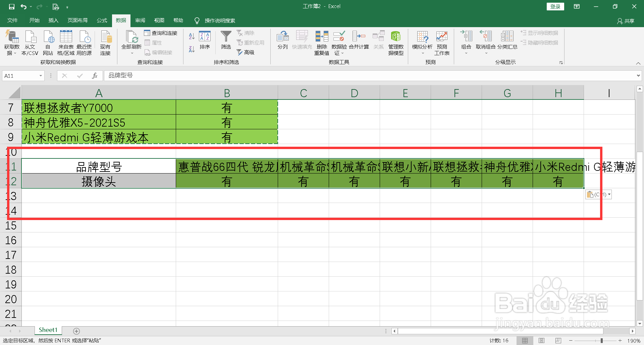Viewport: 644px width, 345px height.
Task: Click the vertical scrollbar down arrow
Action: [x=640, y=324]
